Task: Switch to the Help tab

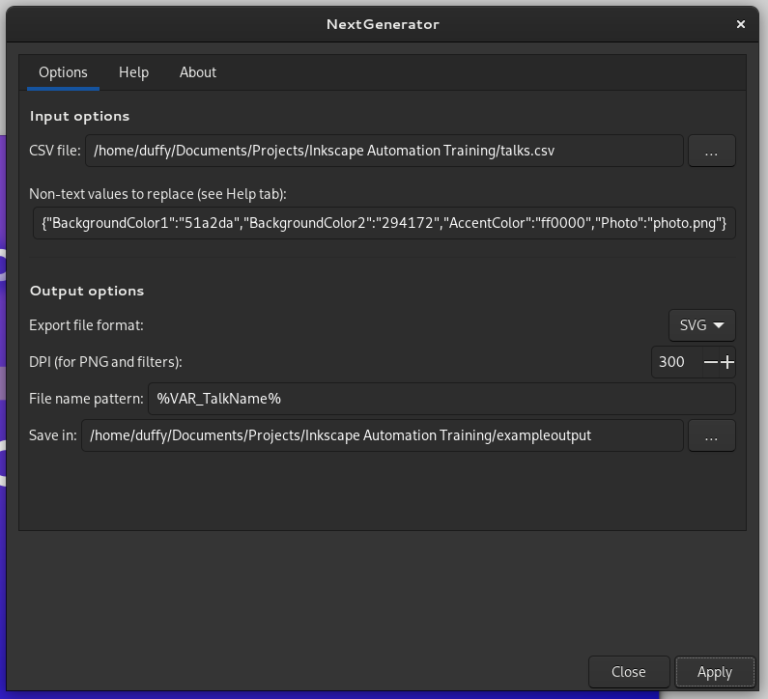Action: click(133, 72)
